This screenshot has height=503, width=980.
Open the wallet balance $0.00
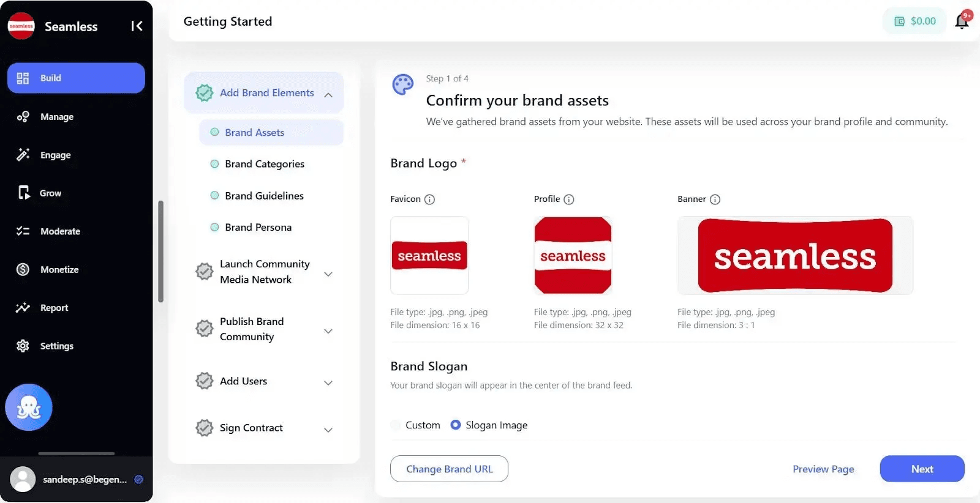[916, 21]
